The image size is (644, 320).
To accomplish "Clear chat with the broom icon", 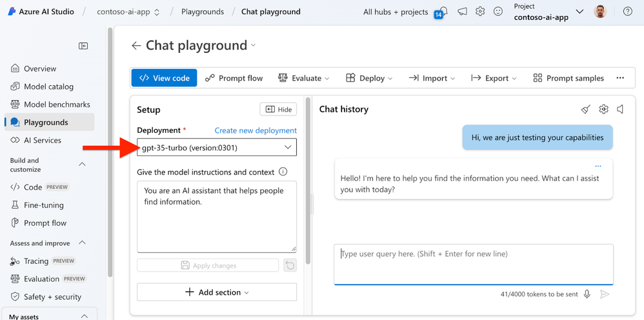I will (586, 109).
